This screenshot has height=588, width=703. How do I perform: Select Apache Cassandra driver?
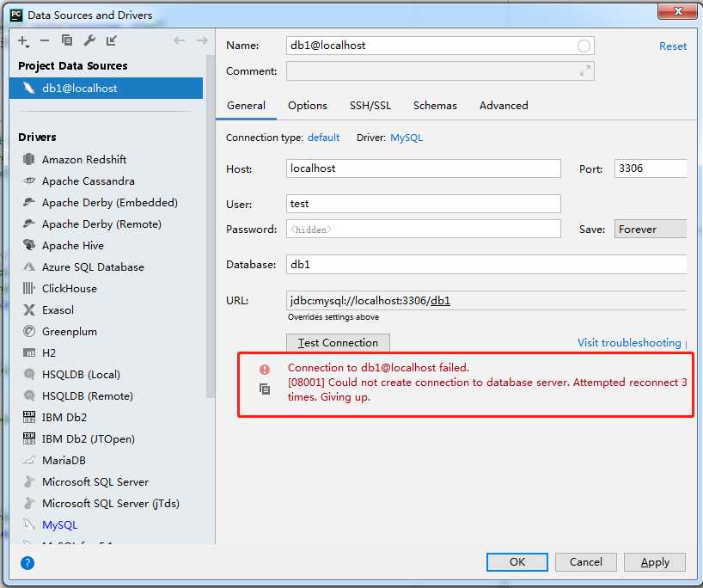78,181
